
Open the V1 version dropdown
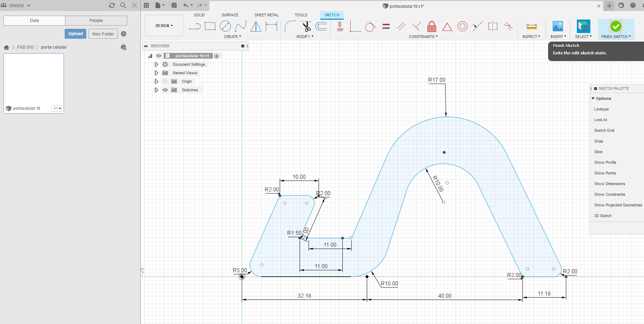pyautogui.click(x=57, y=108)
